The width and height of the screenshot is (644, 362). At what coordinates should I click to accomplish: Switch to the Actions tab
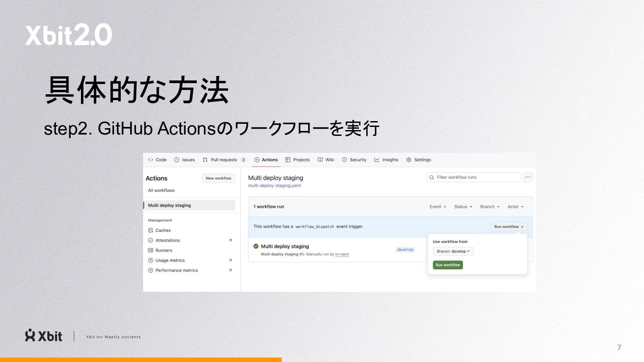[266, 160]
